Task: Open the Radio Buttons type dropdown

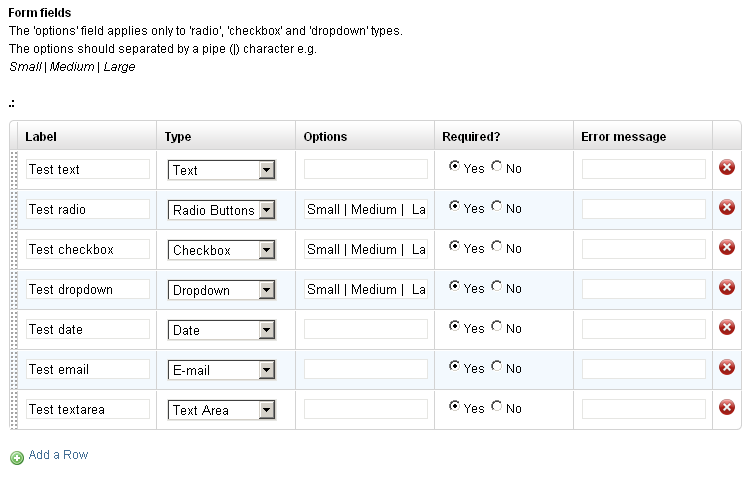Action: (222, 210)
